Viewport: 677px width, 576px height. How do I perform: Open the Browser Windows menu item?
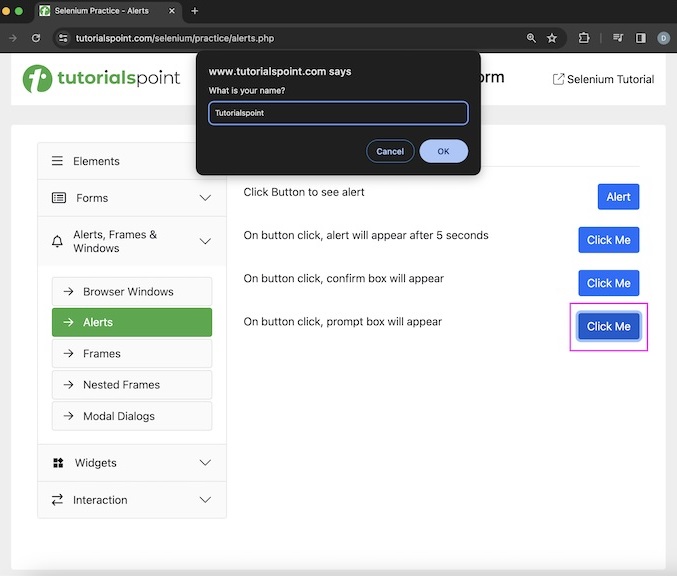tap(131, 292)
